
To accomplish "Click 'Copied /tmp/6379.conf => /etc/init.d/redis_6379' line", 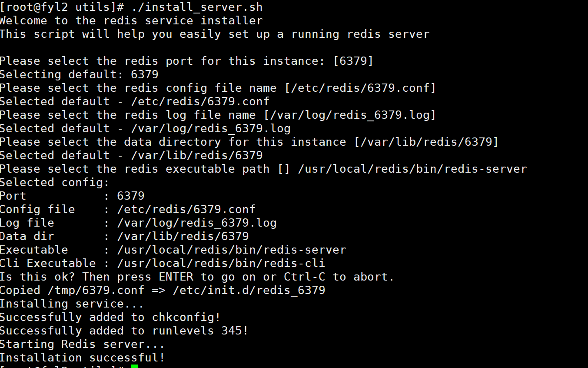I will coord(163,290).
